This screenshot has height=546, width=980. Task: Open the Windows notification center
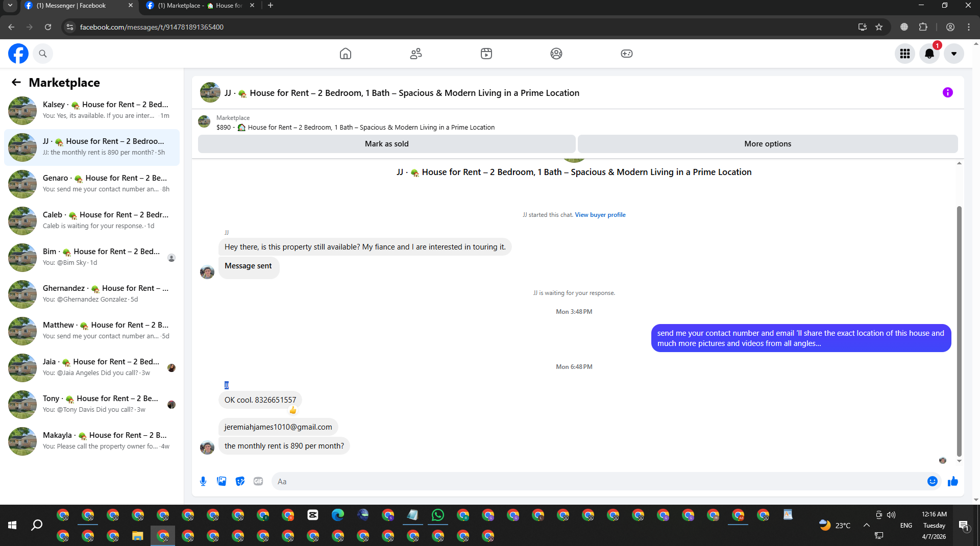click(964, 525)
